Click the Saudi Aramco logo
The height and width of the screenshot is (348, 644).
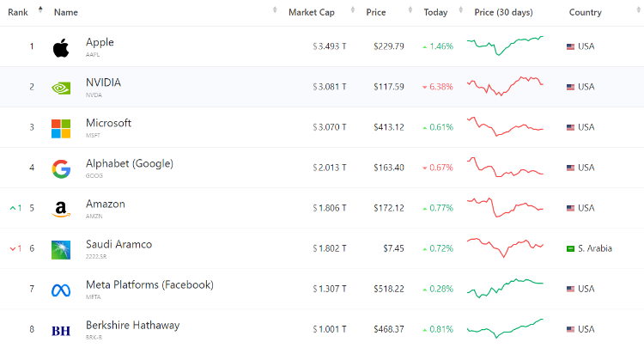coord(61,249)
